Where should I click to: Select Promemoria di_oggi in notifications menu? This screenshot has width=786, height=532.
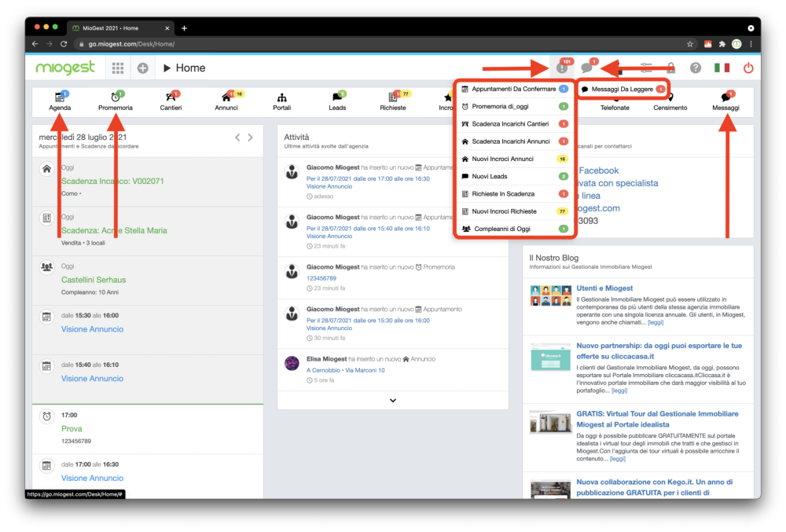point(515,107)
